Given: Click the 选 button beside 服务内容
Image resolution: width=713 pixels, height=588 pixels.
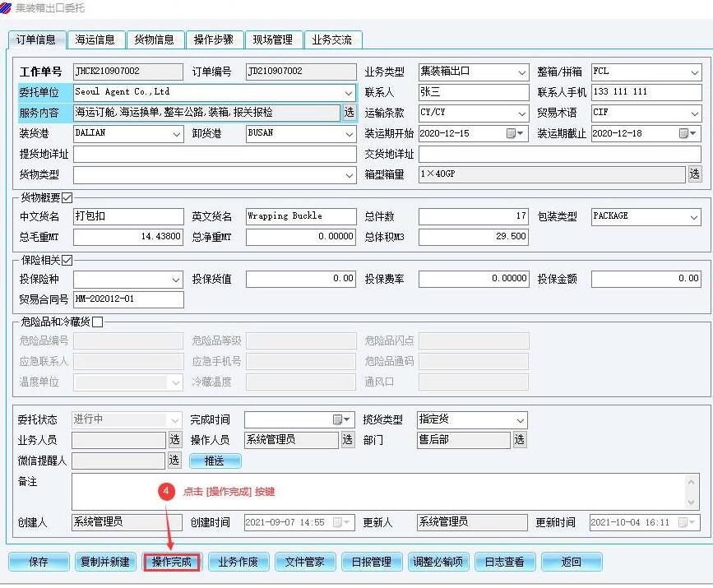Looking at the screenshot, I should pyautogui.click(x=349, y=113).
